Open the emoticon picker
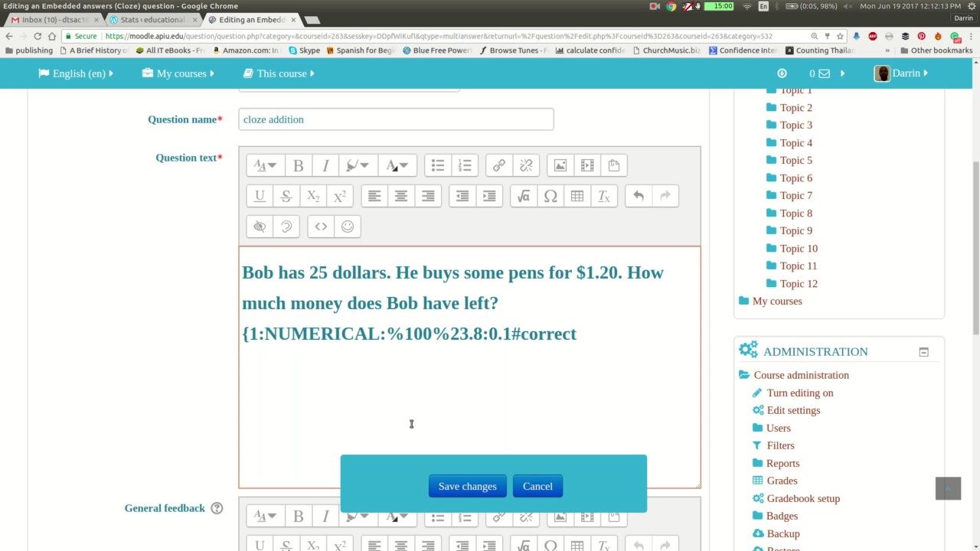980x551 pixels. pyautogui.click(x=348, y=227)
